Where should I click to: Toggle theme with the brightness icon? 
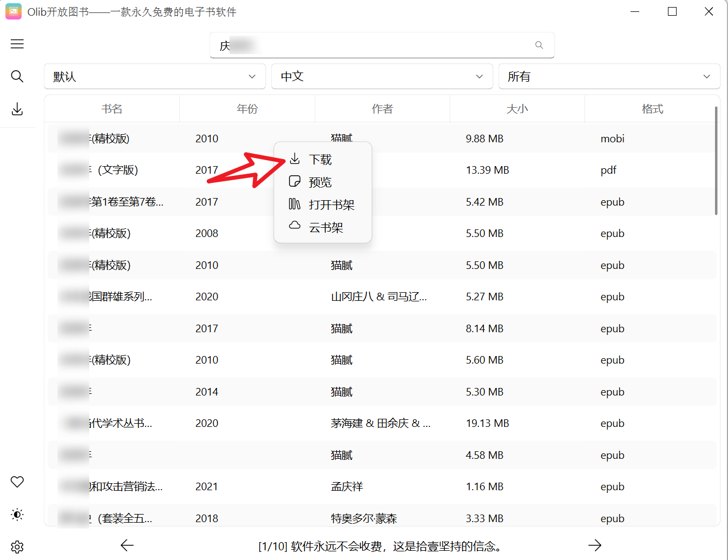pos(17,515)
